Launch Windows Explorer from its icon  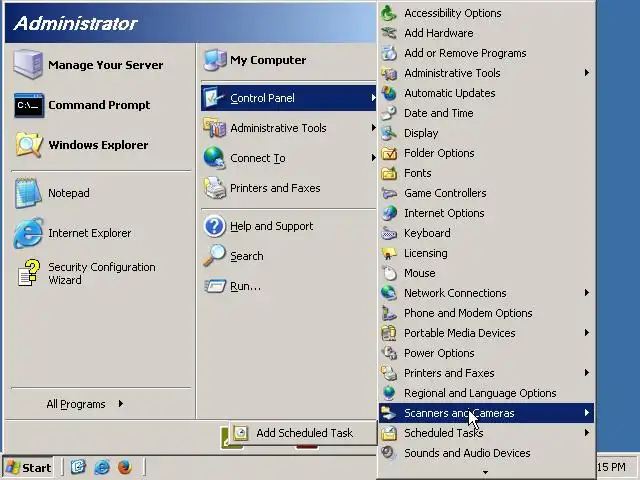click(29, 145)
